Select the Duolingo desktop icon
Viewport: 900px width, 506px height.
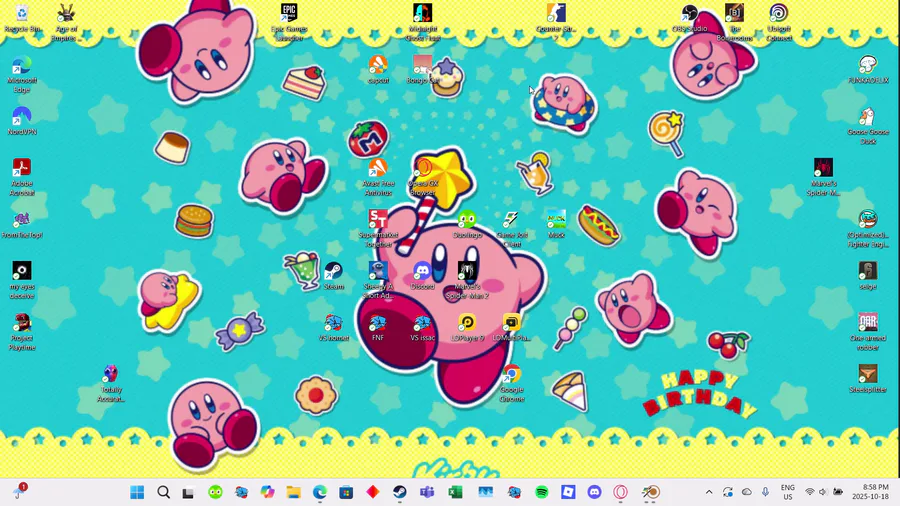tap(467, 224)
